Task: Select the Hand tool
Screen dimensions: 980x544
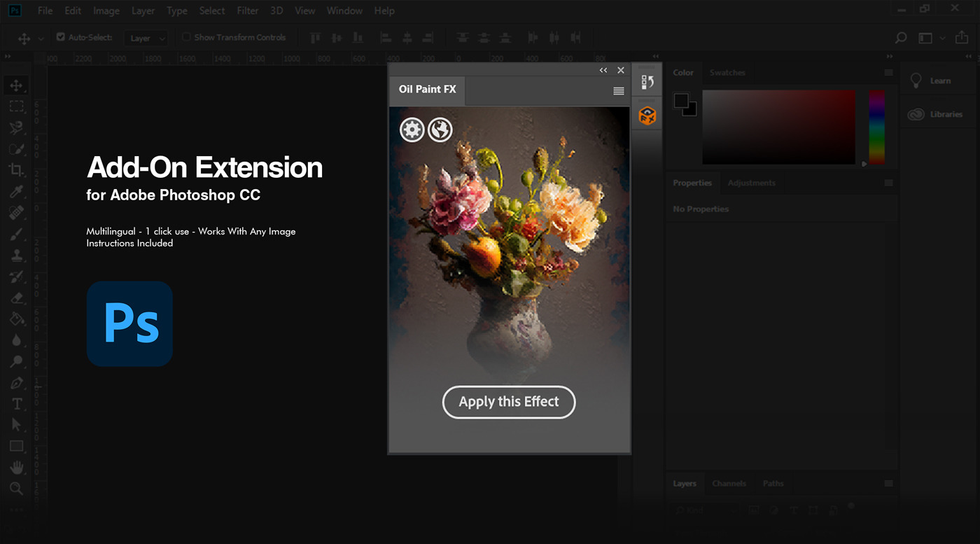Action: click(x=16, y=467)
